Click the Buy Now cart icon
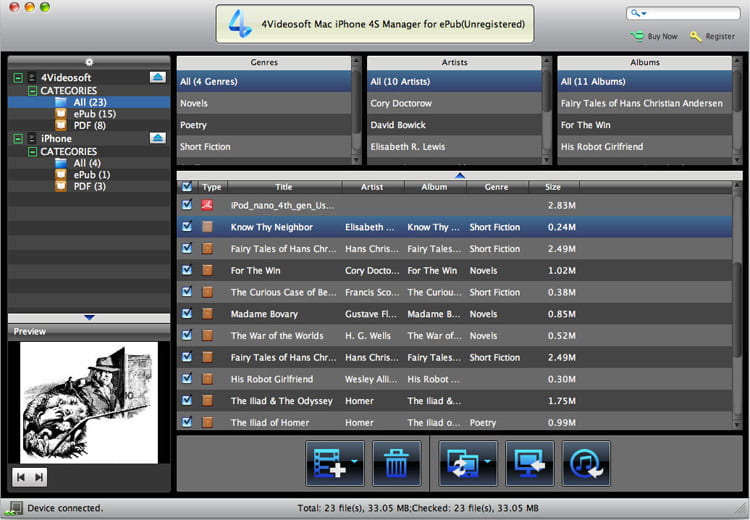The height and width of the screenshot is (520, 750). 637,36
